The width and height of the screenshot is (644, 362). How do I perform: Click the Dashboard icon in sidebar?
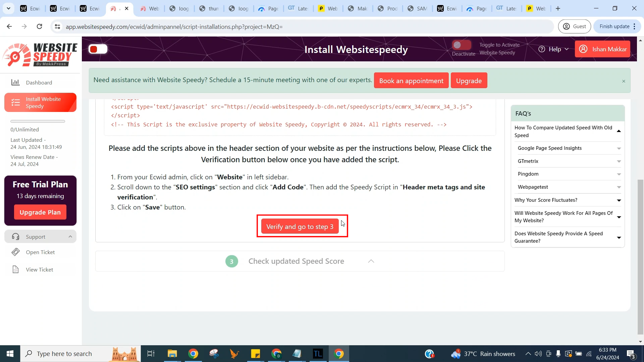coord(16,82)
